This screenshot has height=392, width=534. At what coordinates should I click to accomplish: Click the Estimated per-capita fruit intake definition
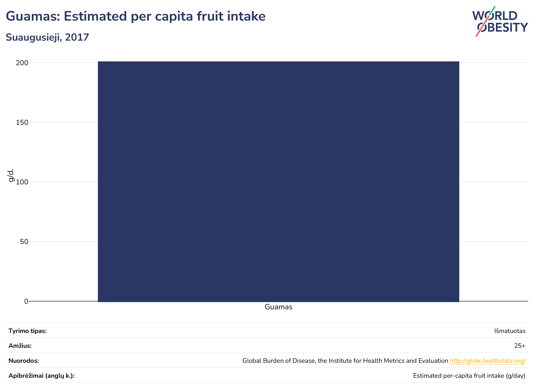[x=469, y=376]
